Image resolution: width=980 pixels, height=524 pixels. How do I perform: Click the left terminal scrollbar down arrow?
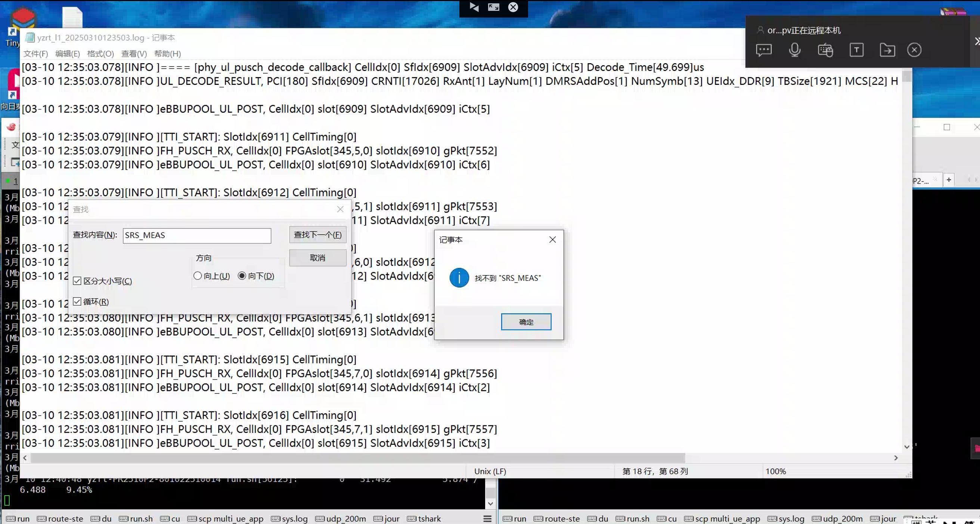pyautogui.click(x=490, y=503)
